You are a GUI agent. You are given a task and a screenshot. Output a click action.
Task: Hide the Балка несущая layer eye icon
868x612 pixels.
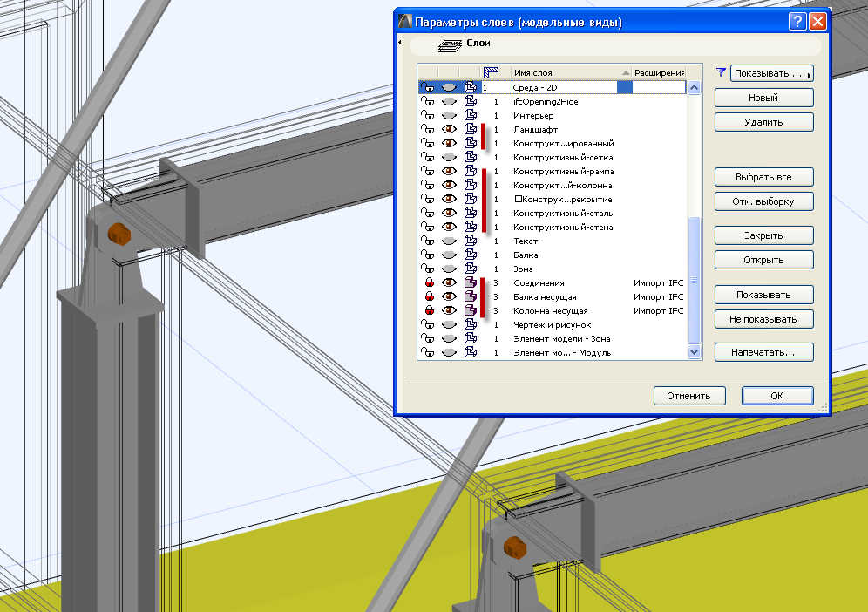coord(449,296)
